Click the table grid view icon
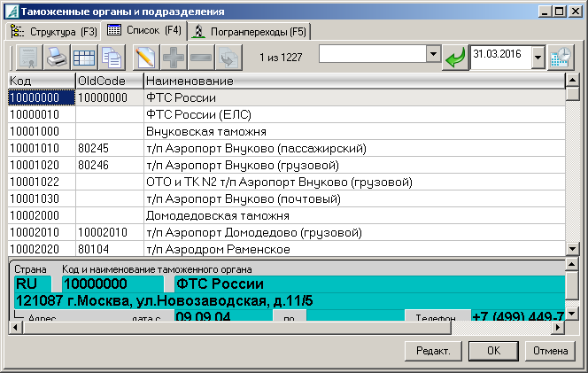Viewport: 588px width, 373px height. tap(84, 58)
